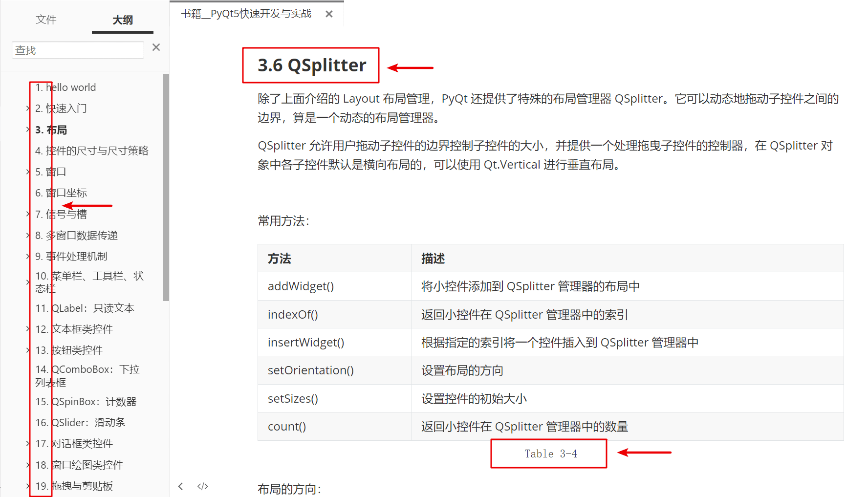Viewport: 868px width, 497px height.
Task: Click the indexOf() table cell
Action: pos(335,314)
